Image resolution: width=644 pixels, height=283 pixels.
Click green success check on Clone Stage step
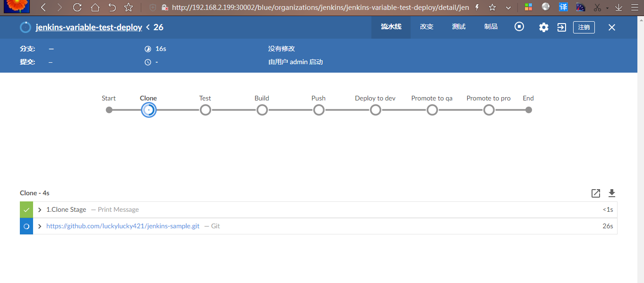coord(26,210)
